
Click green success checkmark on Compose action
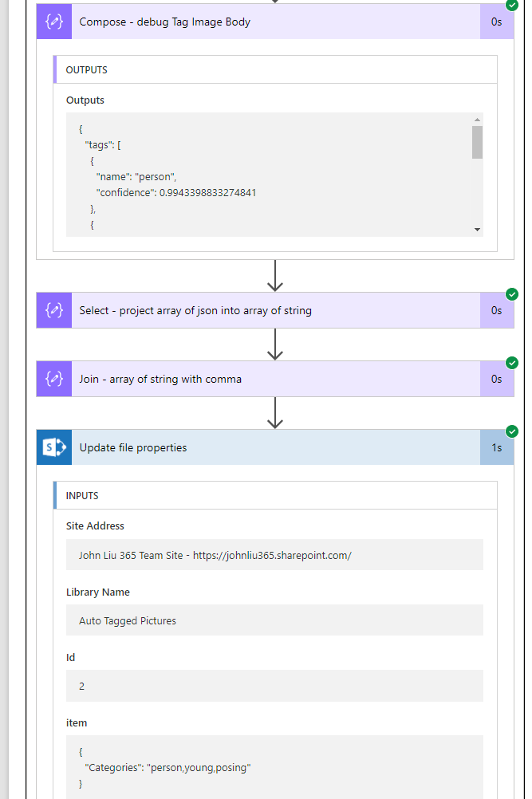(512, 5)
